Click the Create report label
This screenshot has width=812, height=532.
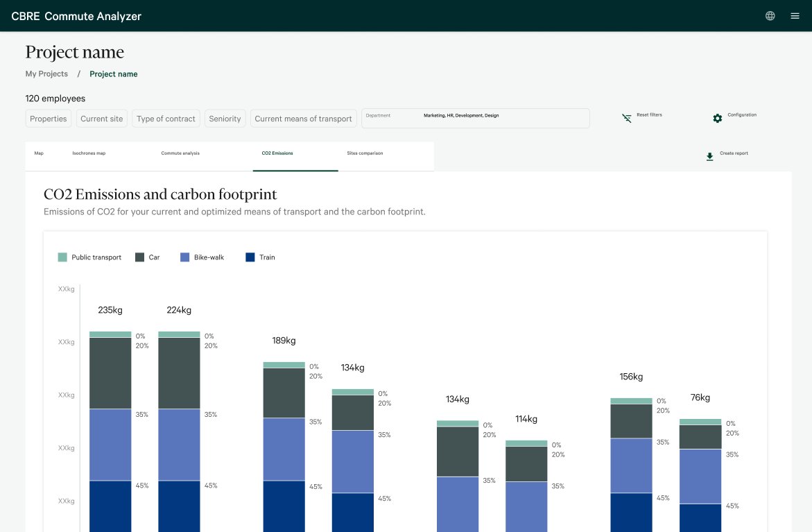(734, 153)
